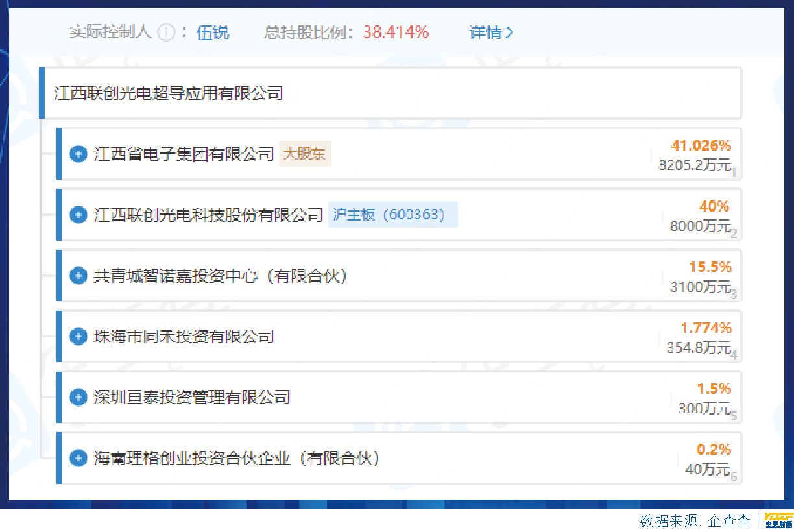Click the 8000万元 amount
Viewport: 794px width, 532px height.
coord(701,226)
